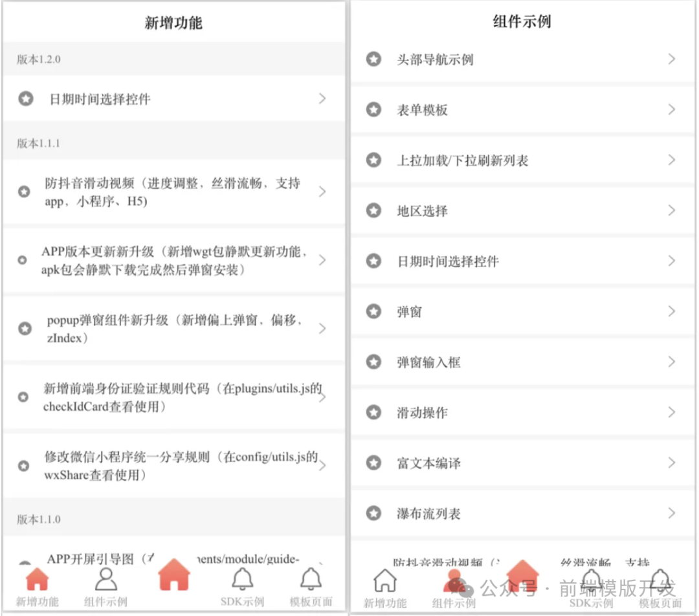
Task: Open 新增前端身份证验证规则代码 entry
Action: [x=174, y=397]
